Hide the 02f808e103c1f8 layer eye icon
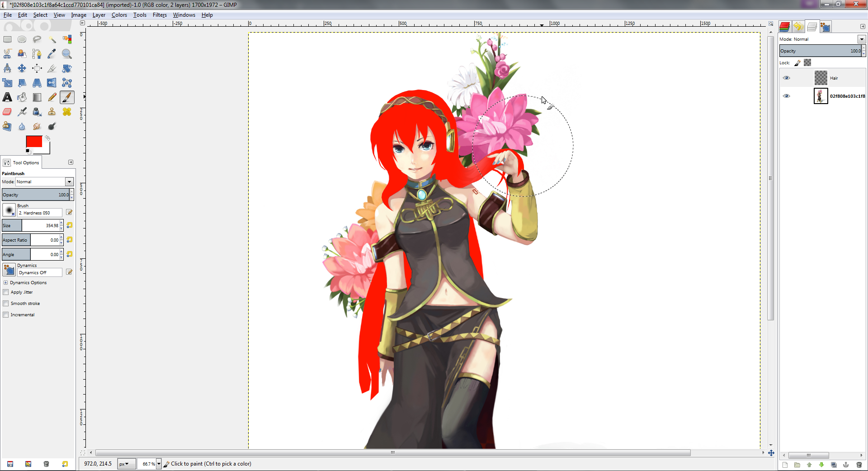 click(787, 96)
